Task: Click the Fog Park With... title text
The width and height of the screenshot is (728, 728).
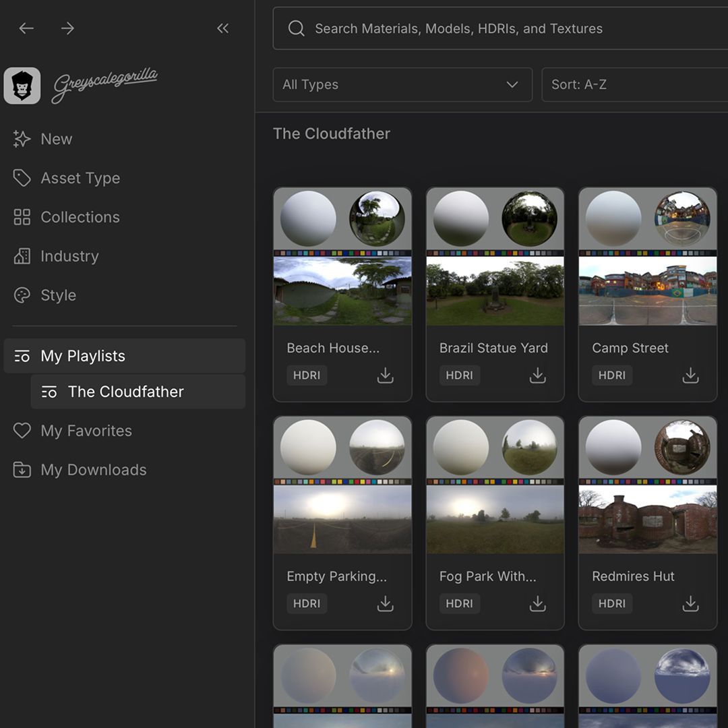Action: [x=487, y=576]
